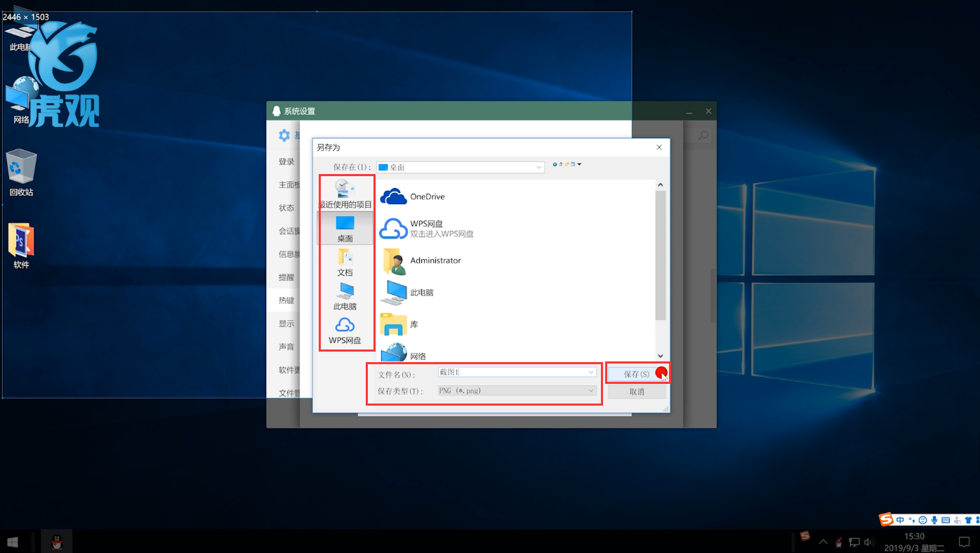Image resolution: width=980 pixels, height=553 pixels.
Task: Show hidden tray icons with the chevron
Action: [823, 542]
